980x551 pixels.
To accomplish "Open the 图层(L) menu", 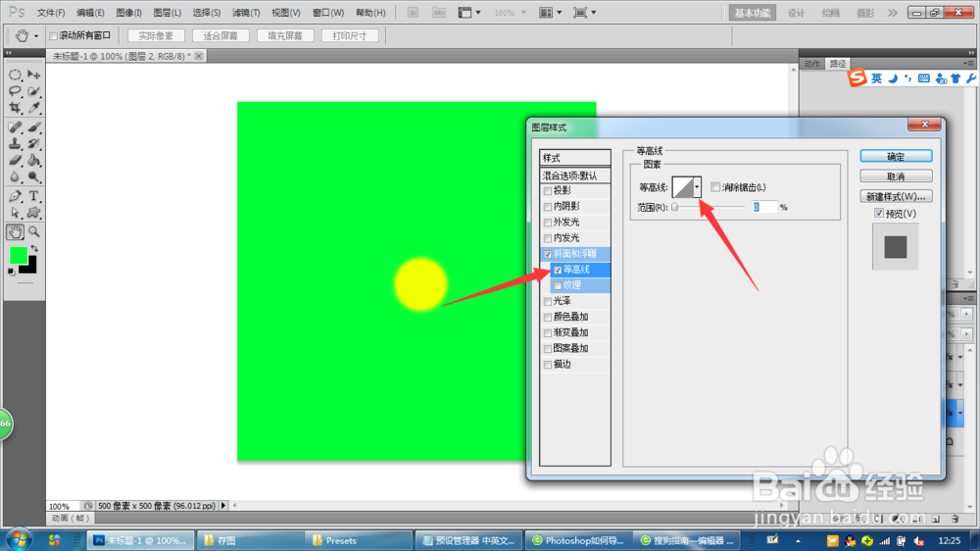I will click(x=167, y=13).
